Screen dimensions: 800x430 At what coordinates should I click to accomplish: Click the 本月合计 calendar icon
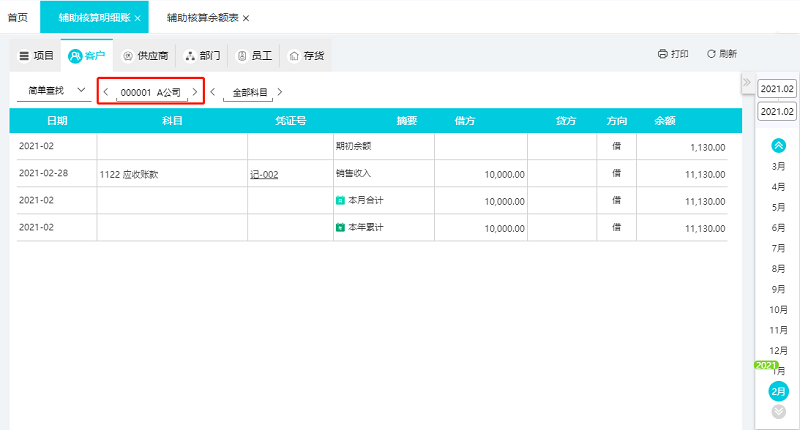click(340, 200)
